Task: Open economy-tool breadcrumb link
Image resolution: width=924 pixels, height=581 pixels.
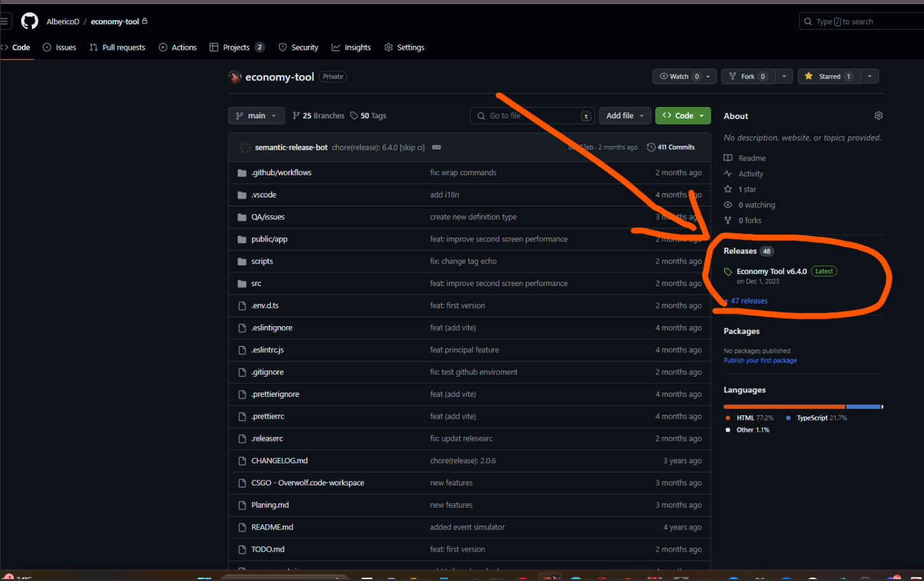Action: (x=115, y=22)
